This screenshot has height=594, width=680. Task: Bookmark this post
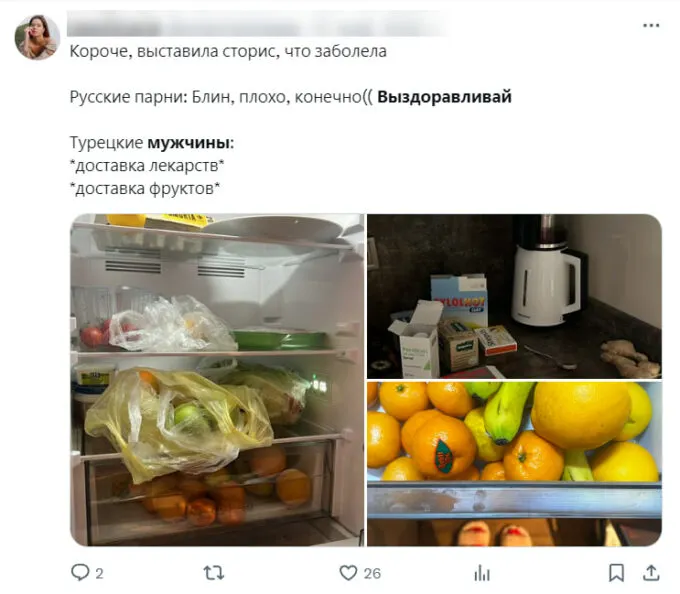616,573
